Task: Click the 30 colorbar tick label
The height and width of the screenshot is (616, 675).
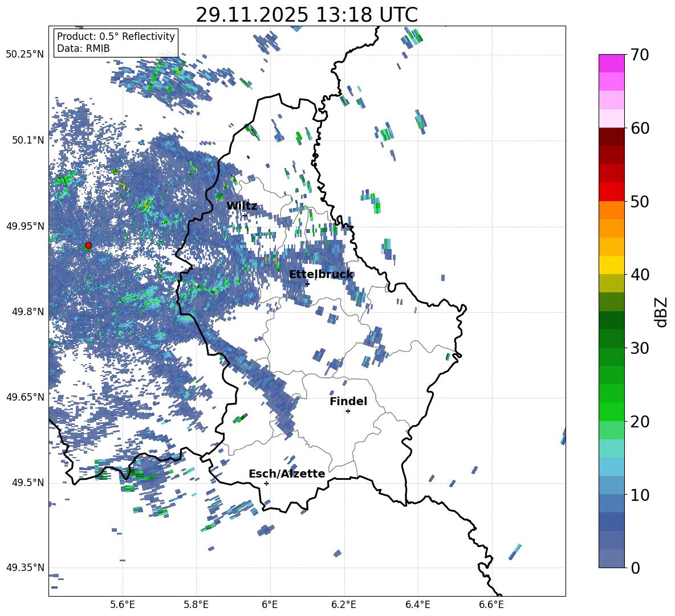Action: pyautogui.click(x=640, y=348)
